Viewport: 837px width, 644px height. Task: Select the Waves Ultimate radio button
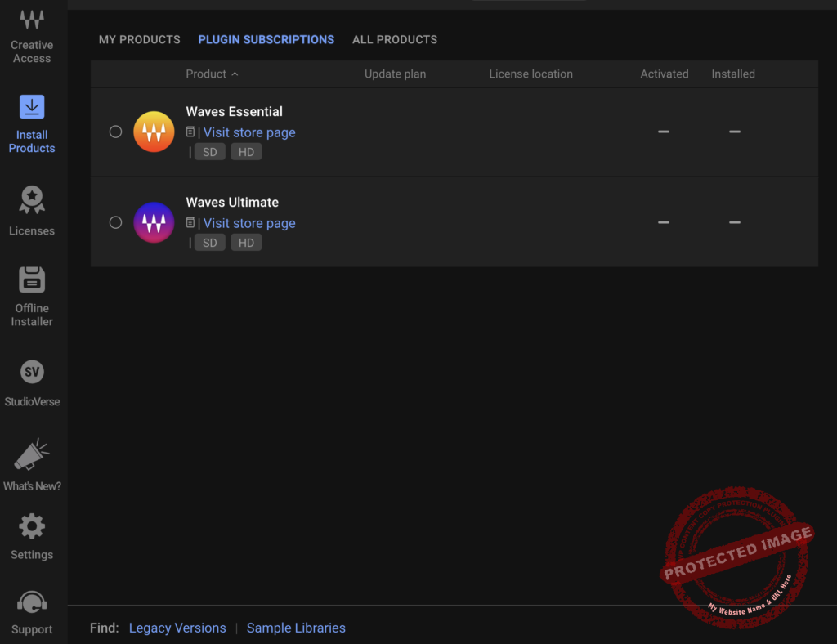115,222
